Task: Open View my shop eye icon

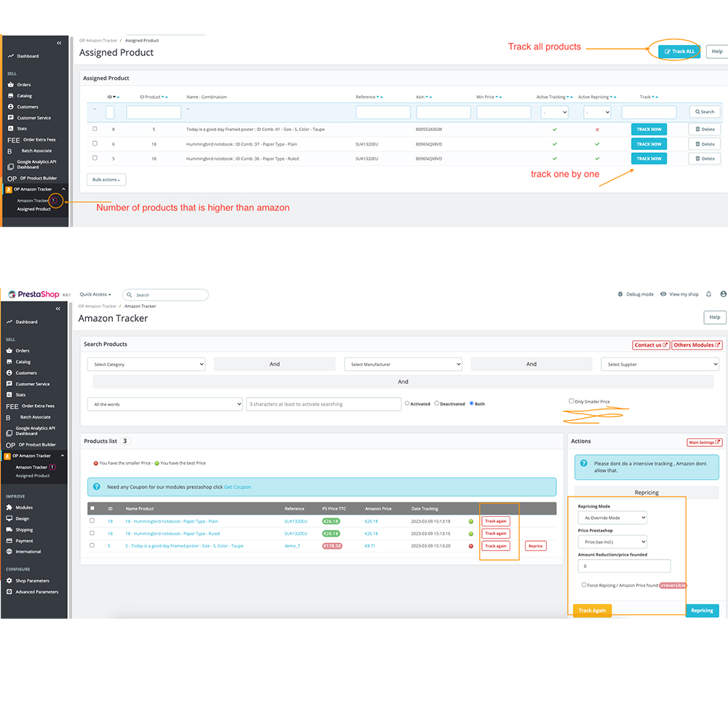Action: click(663, 294)
